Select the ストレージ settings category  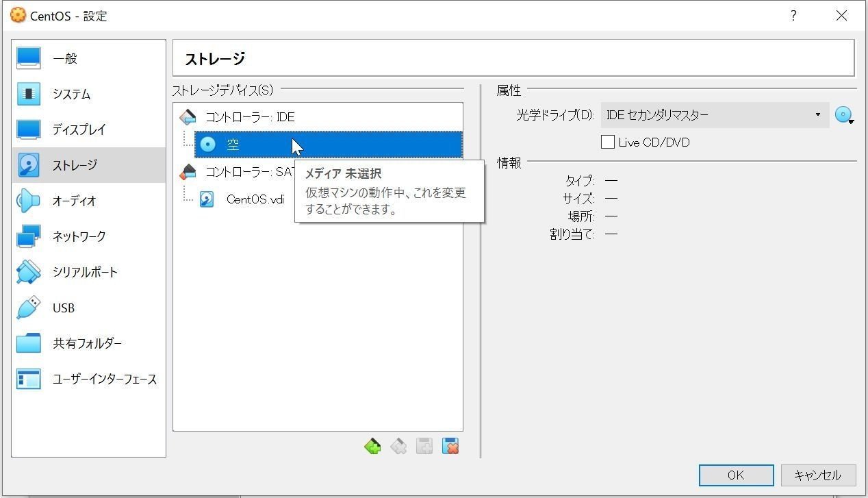click(x=88, y=165)
